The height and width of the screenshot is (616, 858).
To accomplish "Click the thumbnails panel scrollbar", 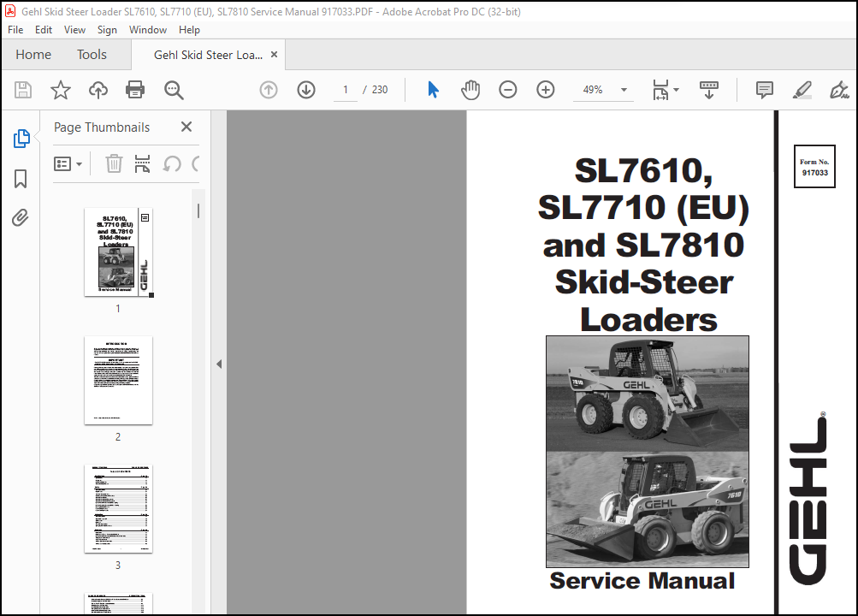I will (198, 210).
